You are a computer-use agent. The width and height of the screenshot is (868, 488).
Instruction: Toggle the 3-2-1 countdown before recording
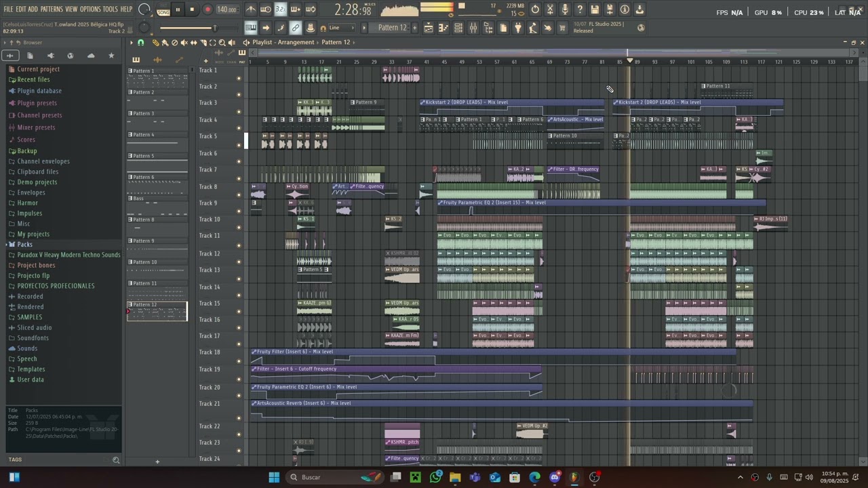281,9
